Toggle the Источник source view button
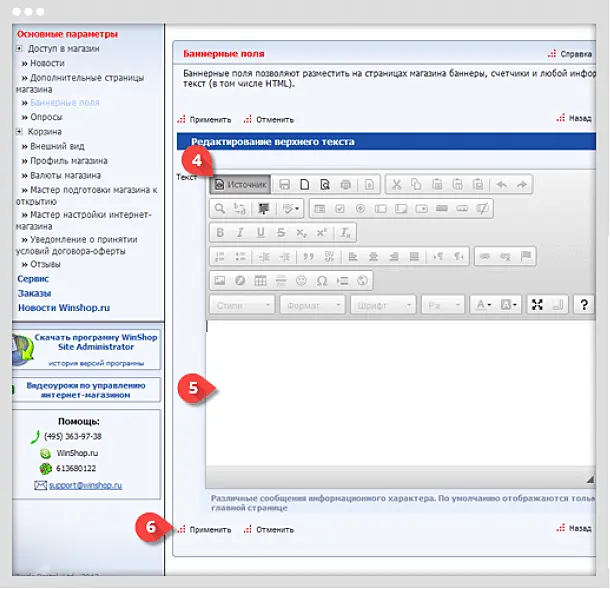Screen dimensions: 610x589 click(x=240, y=185)
